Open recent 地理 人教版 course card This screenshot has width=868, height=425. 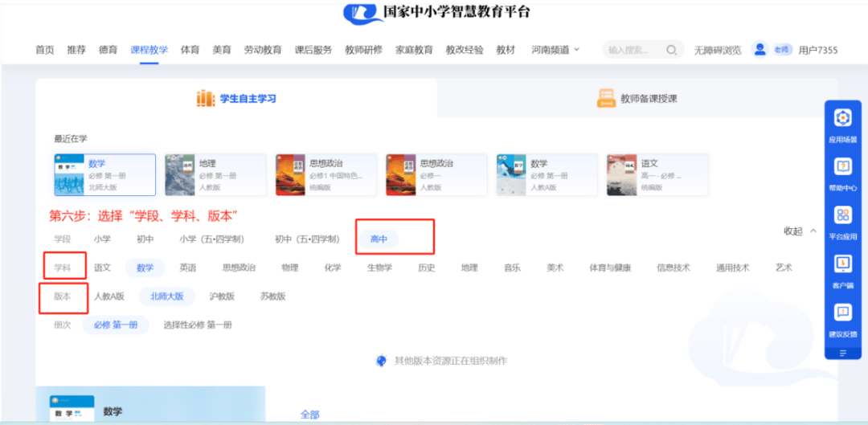pos(215,175)
